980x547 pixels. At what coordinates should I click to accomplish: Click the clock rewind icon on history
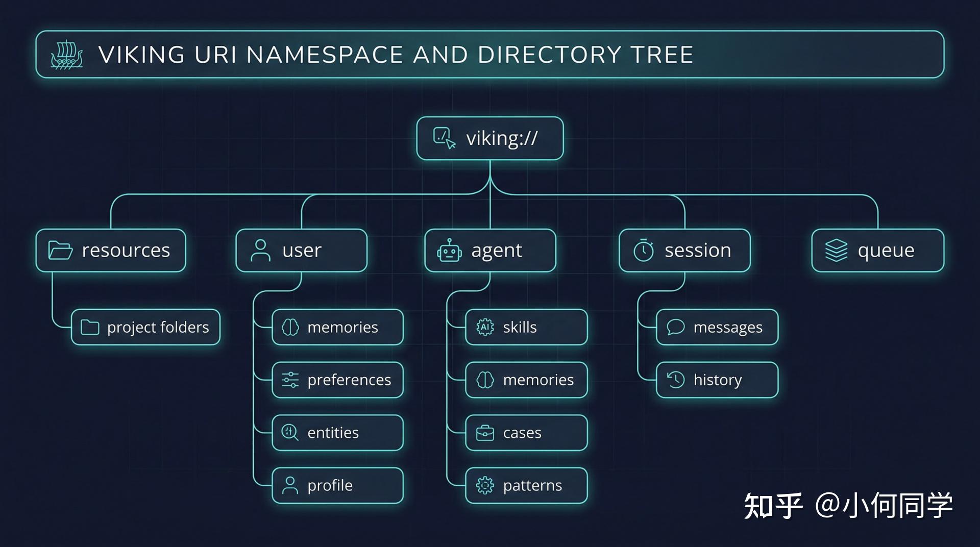tap(676, 380)
